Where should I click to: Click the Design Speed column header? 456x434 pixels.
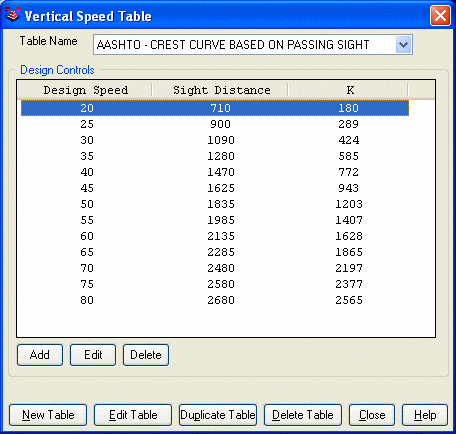pyautogui.click(x=86, y=90)
